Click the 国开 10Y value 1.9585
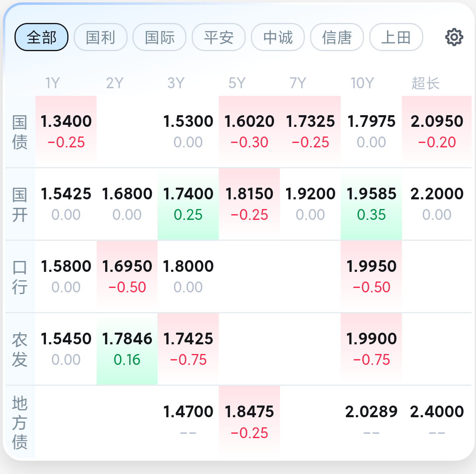This screenshot has width=476, height=474. 371,204
